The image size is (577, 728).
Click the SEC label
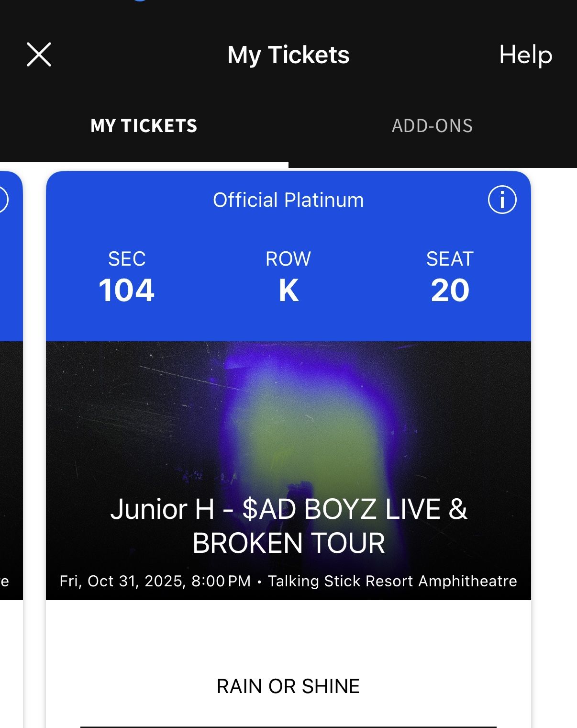click(x=127, y=259)
